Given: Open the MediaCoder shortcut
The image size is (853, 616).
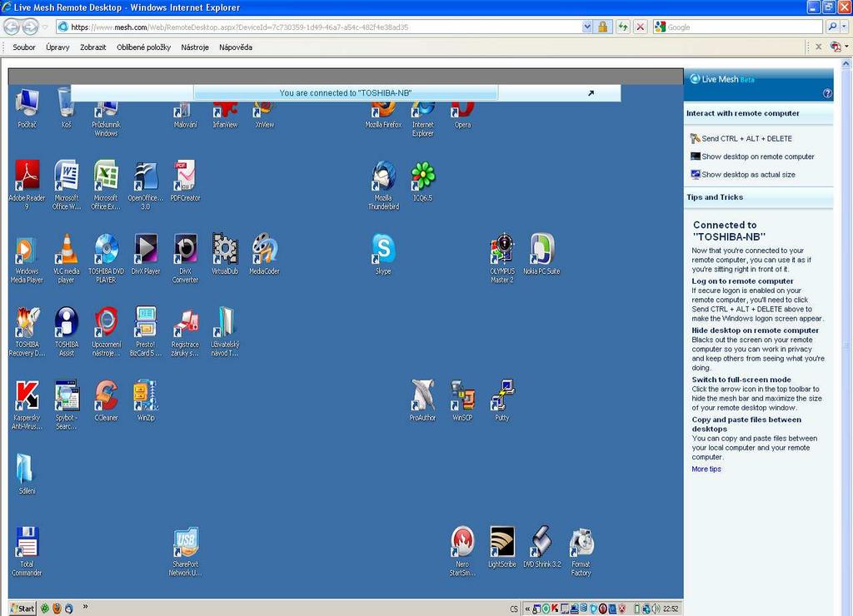Looking at the screenshot, I should click(x=264, y=255).
